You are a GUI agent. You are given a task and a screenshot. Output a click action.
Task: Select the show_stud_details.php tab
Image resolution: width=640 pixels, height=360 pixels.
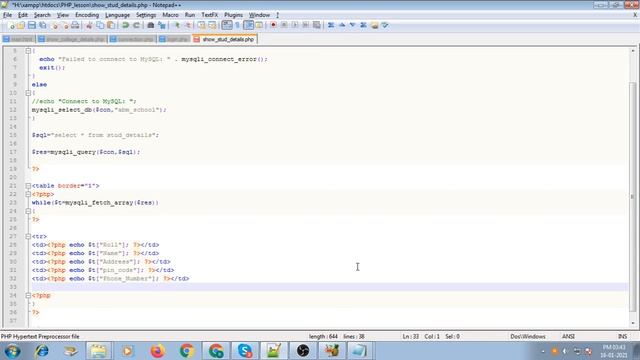tap(224, 39)
